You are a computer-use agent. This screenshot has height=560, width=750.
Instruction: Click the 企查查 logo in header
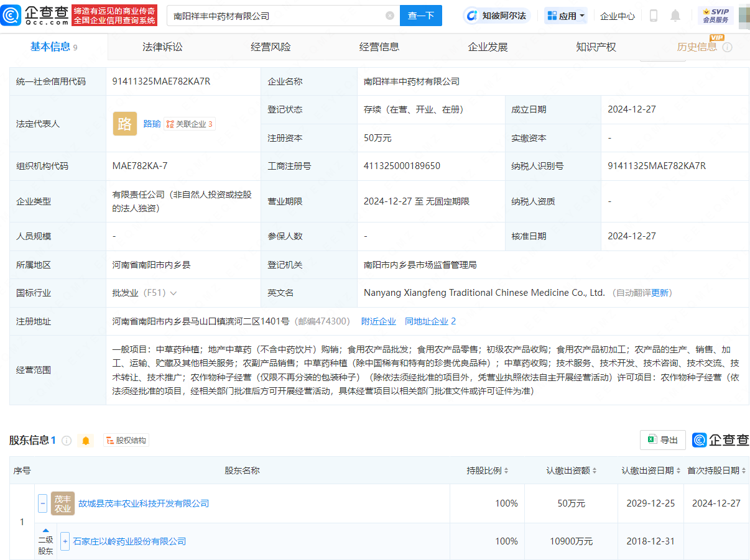coord(35,15)
